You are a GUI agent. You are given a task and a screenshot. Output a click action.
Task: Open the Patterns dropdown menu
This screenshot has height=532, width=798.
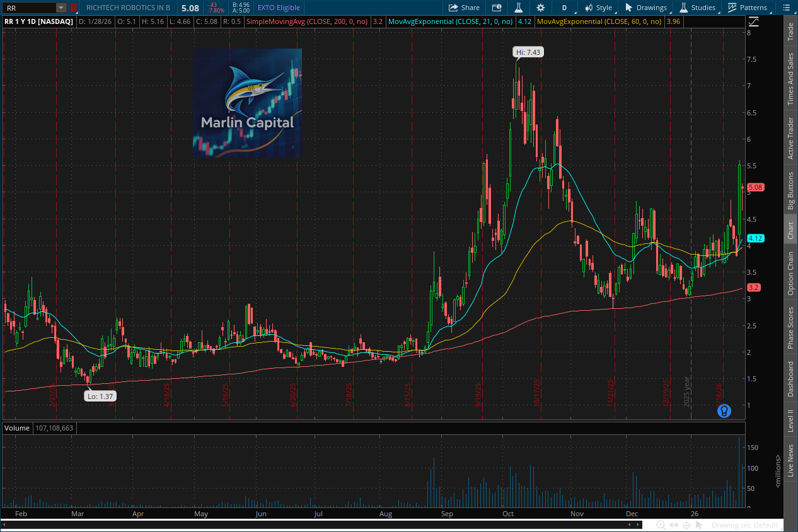click(x=748, y=8)
